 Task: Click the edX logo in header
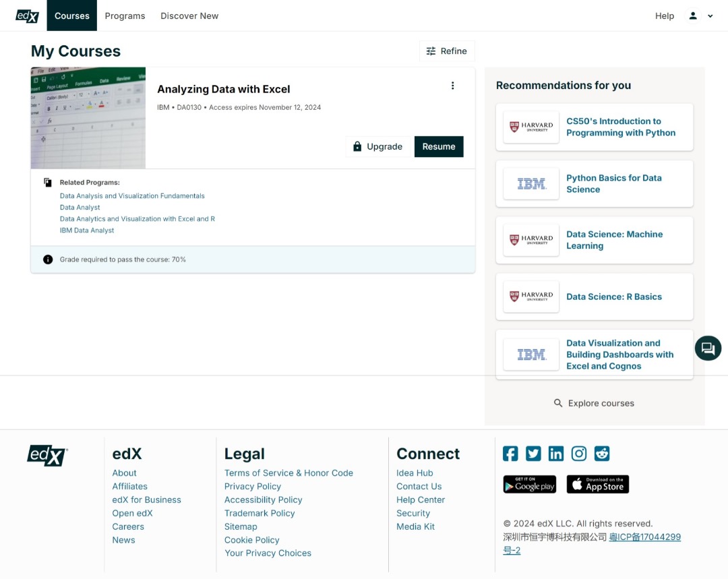tap(27, 16)
